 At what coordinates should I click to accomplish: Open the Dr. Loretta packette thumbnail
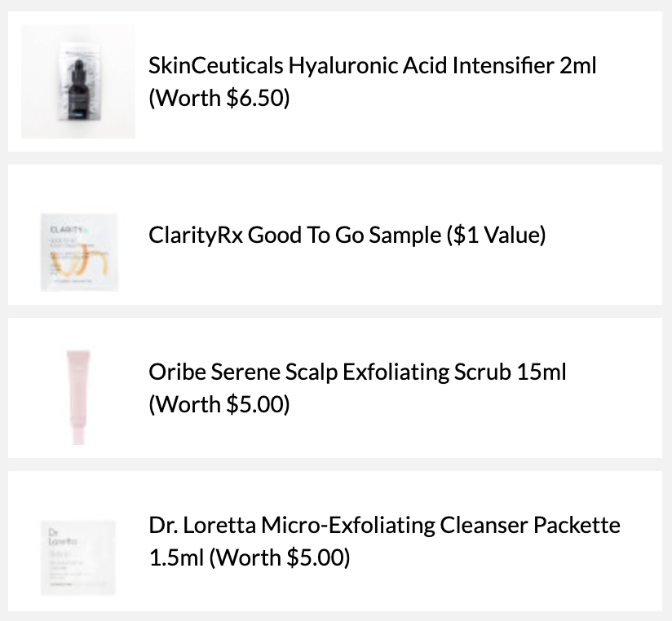(78, 558)
